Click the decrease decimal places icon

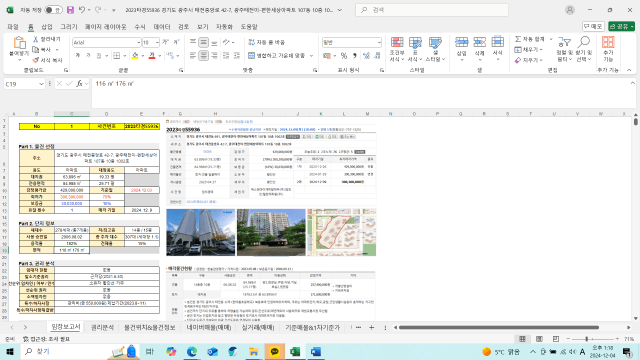(x=377, y=56)
